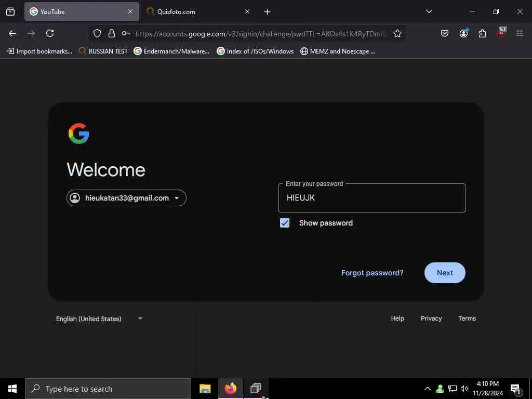Go back to the previous page

(x=12, y=33)
